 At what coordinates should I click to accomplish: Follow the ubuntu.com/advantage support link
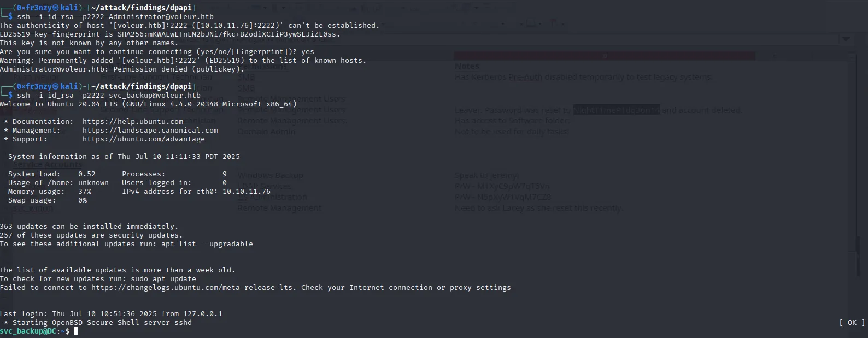tap(144, 139)
